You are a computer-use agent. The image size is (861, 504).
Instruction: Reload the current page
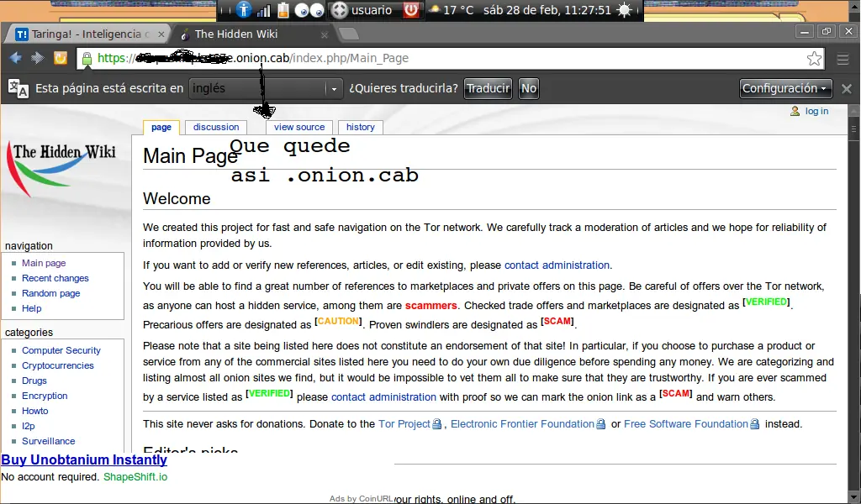pyautogui.click(x=60, y=58)
